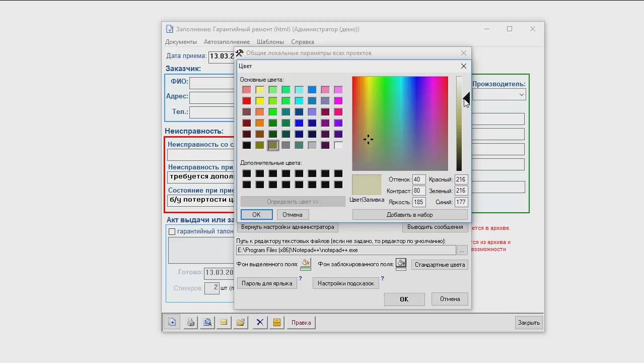644x363 pixels.
Task: Click the Правка button in the bottom toolbar
Action: pyautogui.click(x=301, y=322)
